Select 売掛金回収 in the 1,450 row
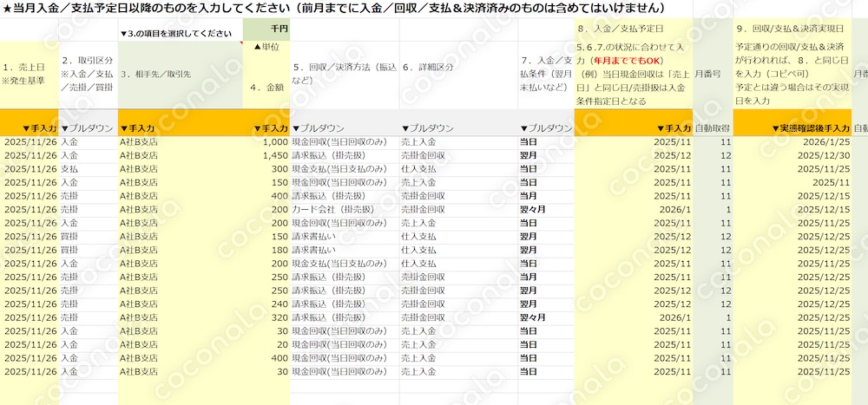This screenshot has height=405, width=868. point(458,155)
